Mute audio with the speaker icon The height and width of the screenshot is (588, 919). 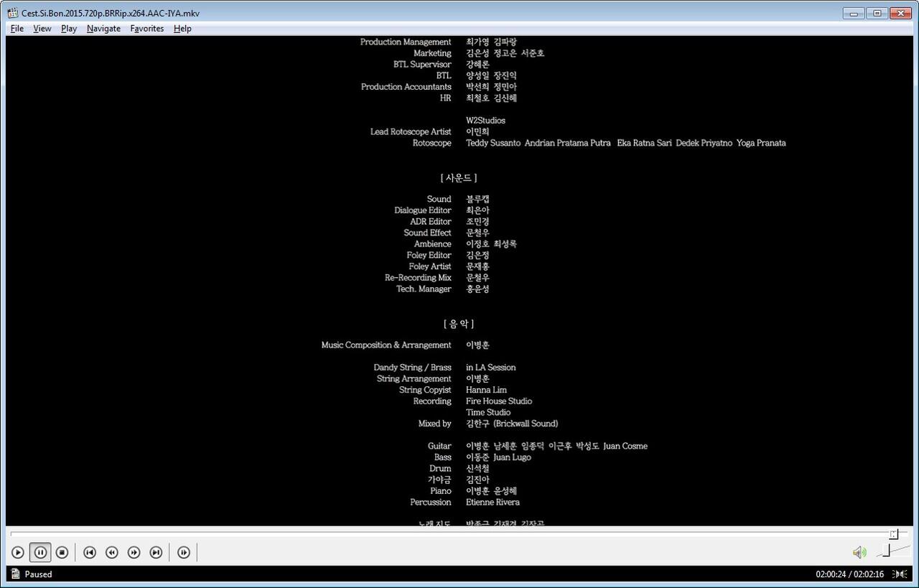coord(859,552)
